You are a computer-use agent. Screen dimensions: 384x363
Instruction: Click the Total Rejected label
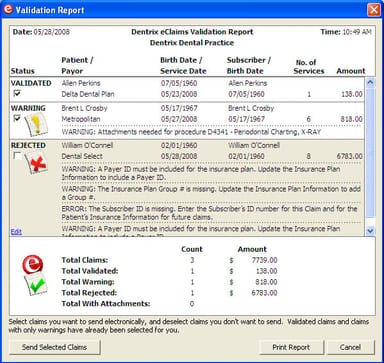pos(89,293)
